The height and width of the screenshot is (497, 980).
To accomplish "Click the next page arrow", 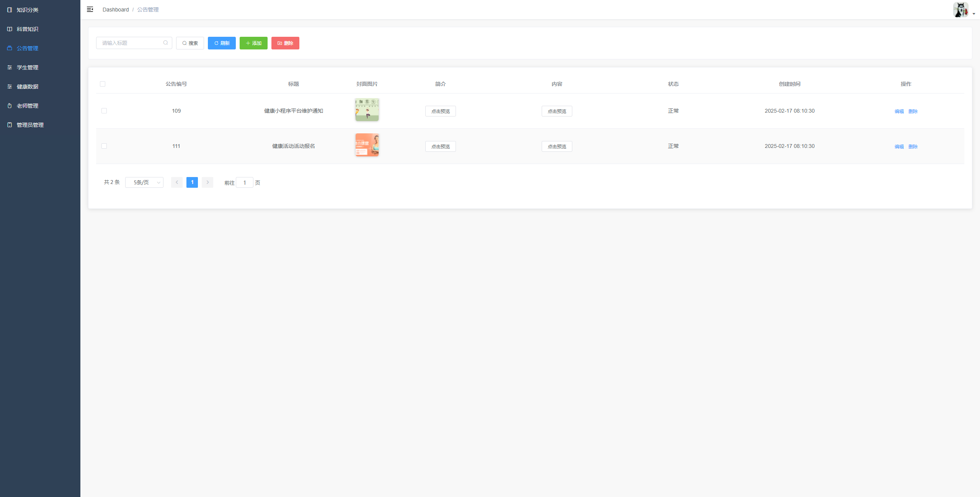I will pos(207,182).
